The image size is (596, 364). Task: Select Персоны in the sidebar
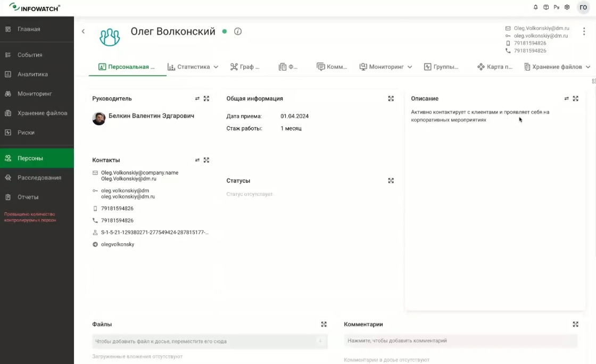pyautogui.click(x=37, y=158)
